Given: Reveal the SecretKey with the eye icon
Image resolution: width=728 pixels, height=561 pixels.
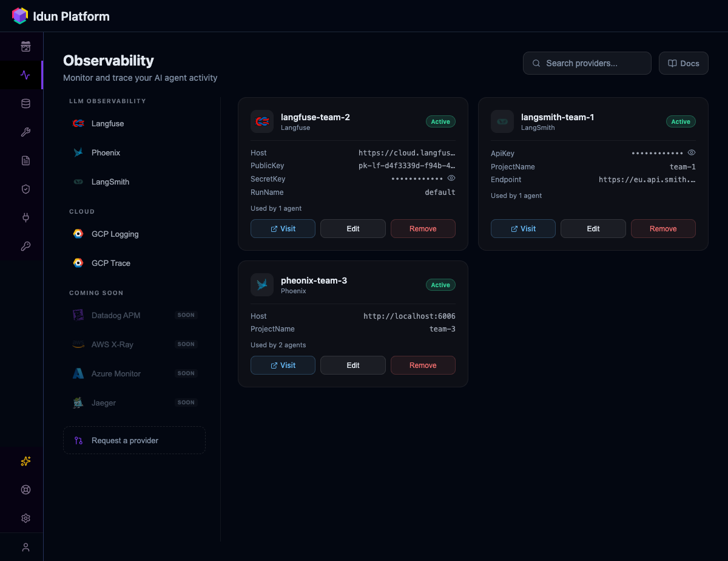Looking at the screenshot, I should pos(451,178).
